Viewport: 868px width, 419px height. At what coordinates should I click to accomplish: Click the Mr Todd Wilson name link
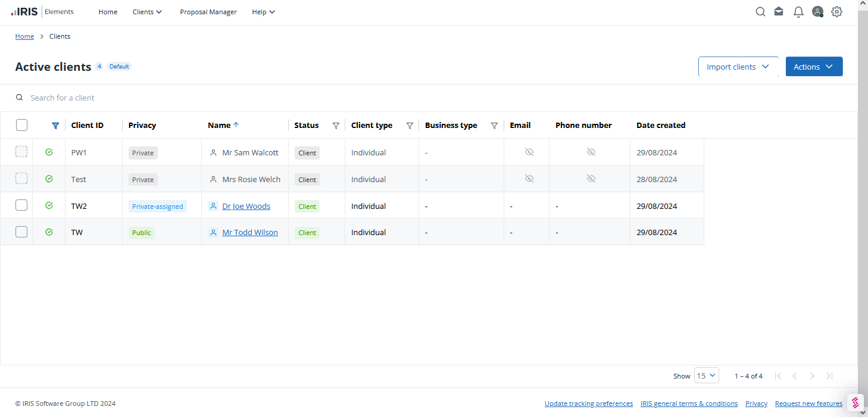tap(250, 233)
